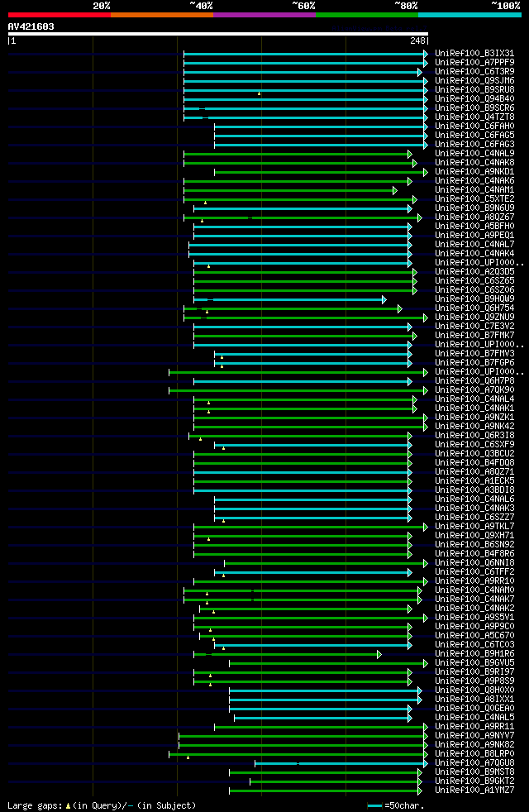529x812 pixels.
Task: Select hit label UniRef100_Q4TZT8
Action: (474, 117)
